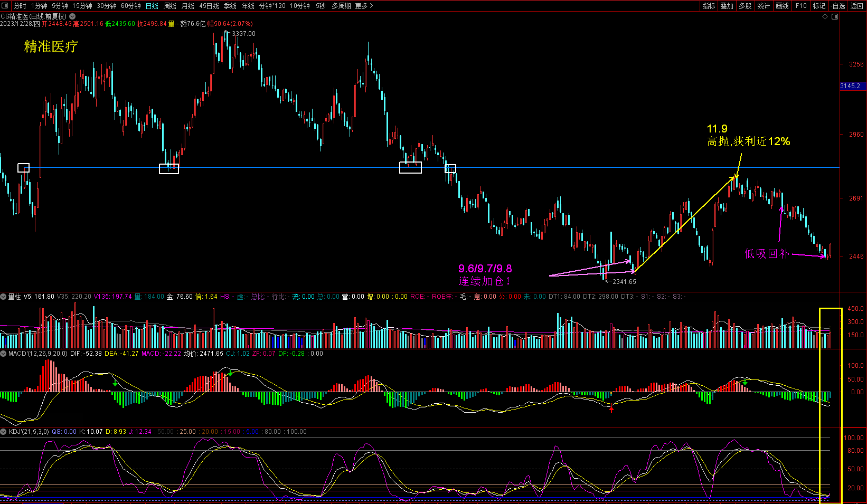Click the V35: 220.20 volume parameter
867x504 pixels.
click(74, 297)
